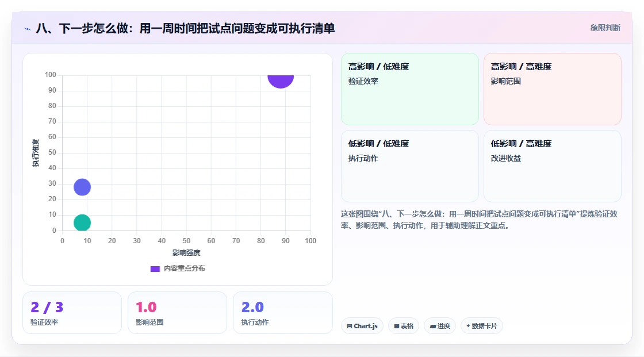Click the section title 八、下一步怎么做
This screenshot has height=357, width=644.
186,28
